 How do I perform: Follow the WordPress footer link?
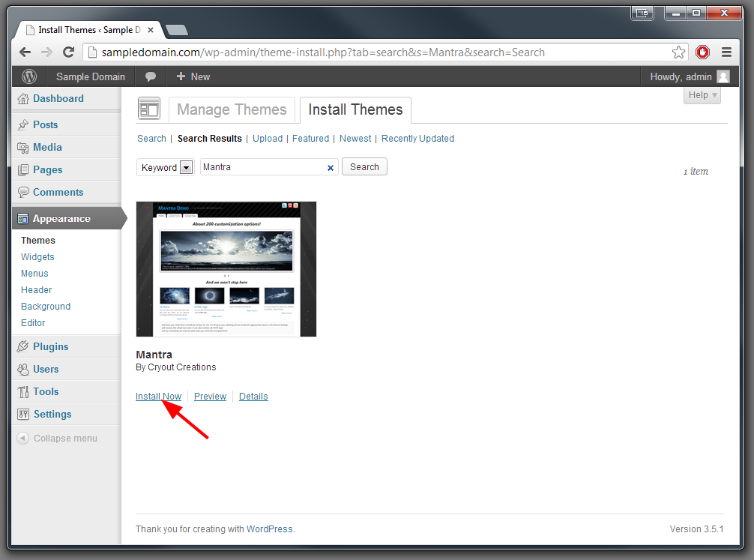[x=269, y=529]
